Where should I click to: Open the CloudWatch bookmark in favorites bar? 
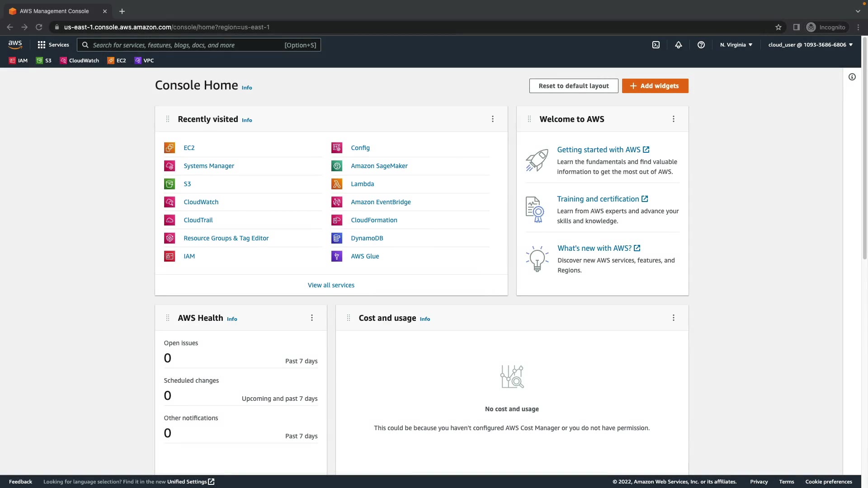click(80, 61)
